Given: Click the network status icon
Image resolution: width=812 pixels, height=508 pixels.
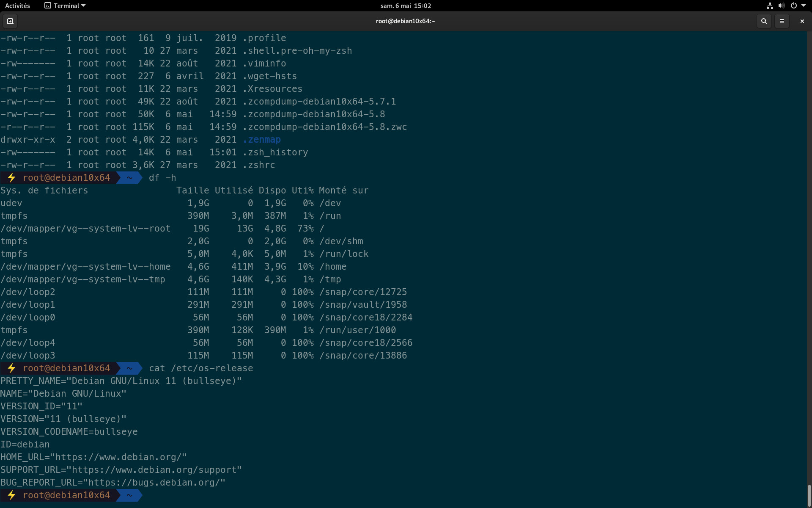Looking at the screenshot, I should click(x=770, y=6).
